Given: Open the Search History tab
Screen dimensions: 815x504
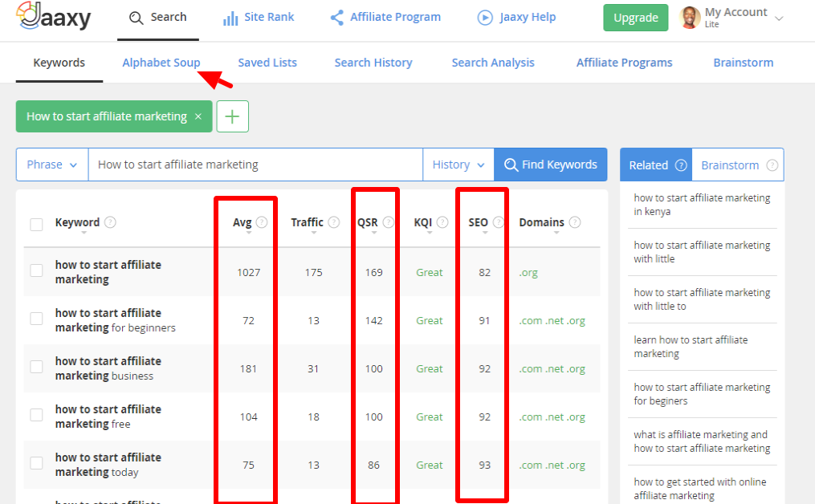Looking at the screenshot, I should [x=373, y=63].
